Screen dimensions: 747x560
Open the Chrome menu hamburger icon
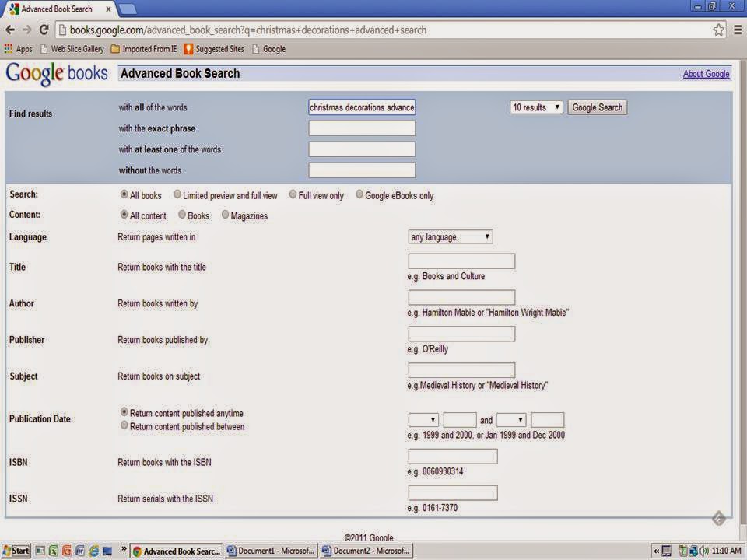(x=738, y=30)
